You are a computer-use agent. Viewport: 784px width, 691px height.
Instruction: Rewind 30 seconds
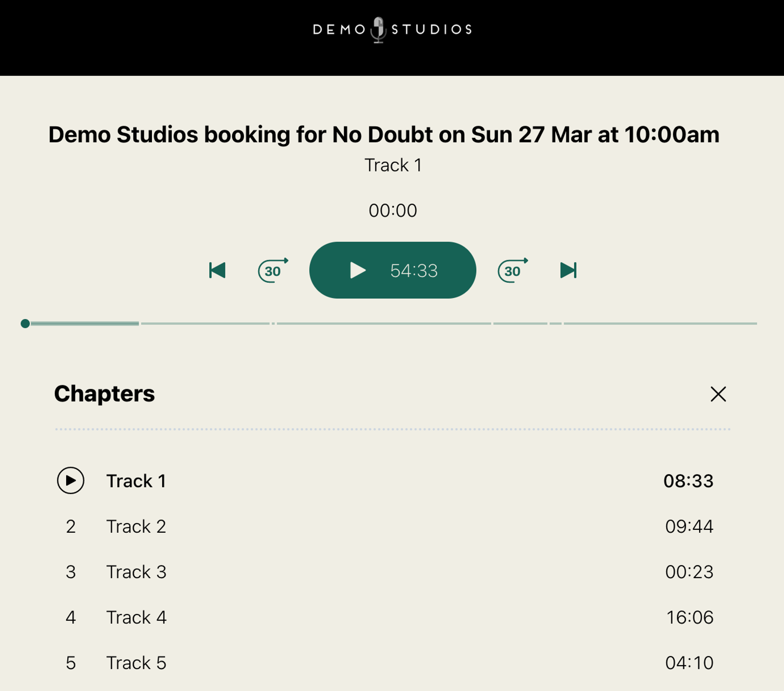[273, 270]
